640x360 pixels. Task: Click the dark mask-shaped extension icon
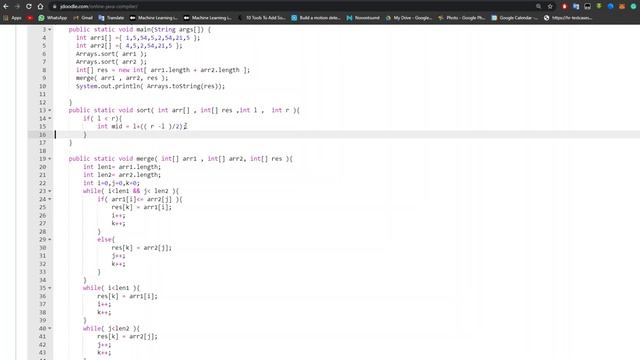(587, 7)
